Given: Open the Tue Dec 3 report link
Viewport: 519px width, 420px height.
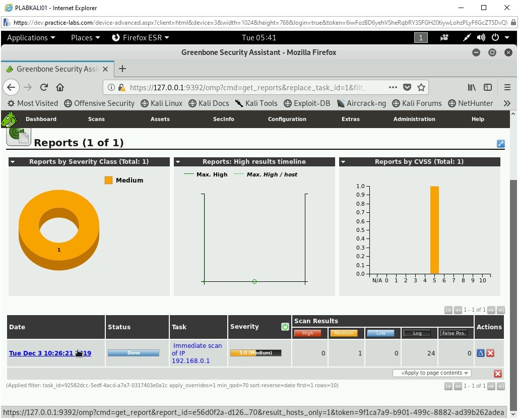Looking at the screenshot, I should tap(50, 353).
